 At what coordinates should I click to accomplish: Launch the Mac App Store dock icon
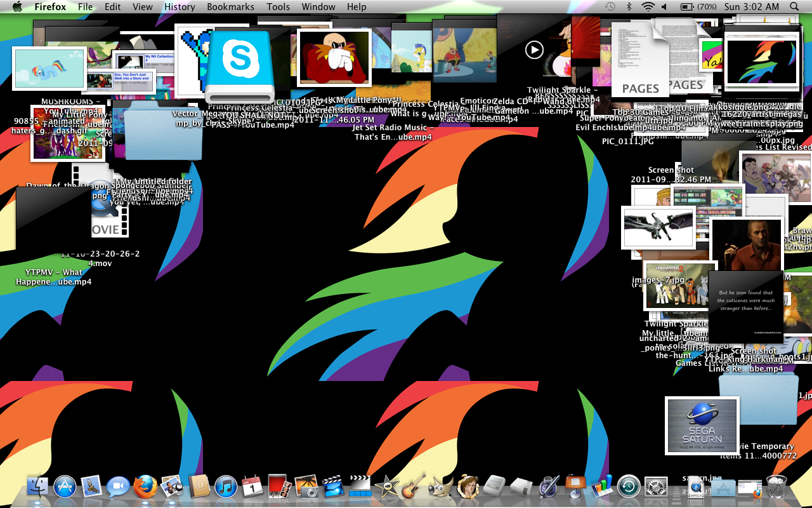(x=65, y=487)
